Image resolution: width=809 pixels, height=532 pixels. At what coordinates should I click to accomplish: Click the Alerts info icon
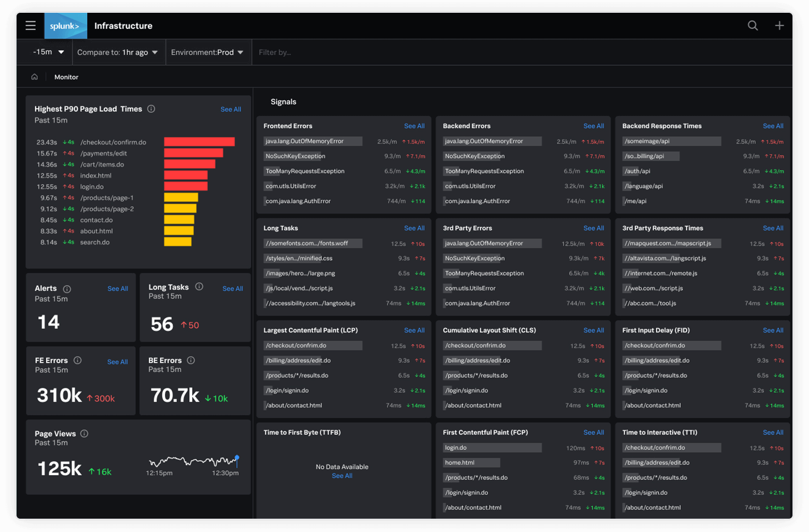click(67, 289)
